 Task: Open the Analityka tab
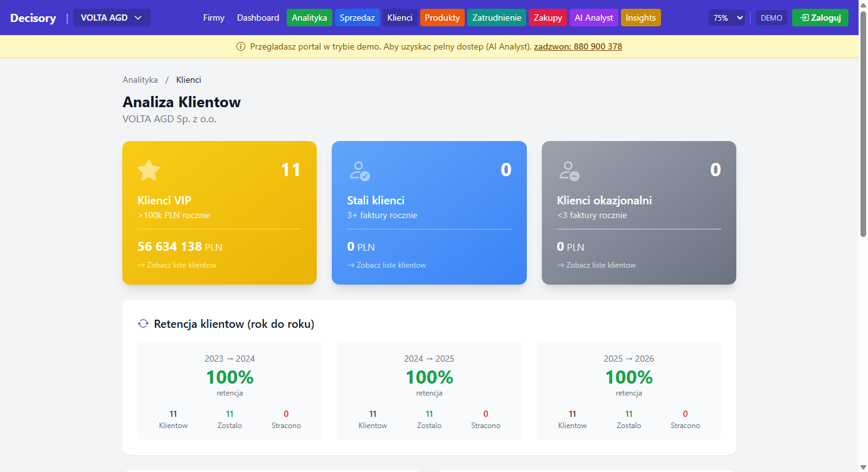click(x=309, y=18)
